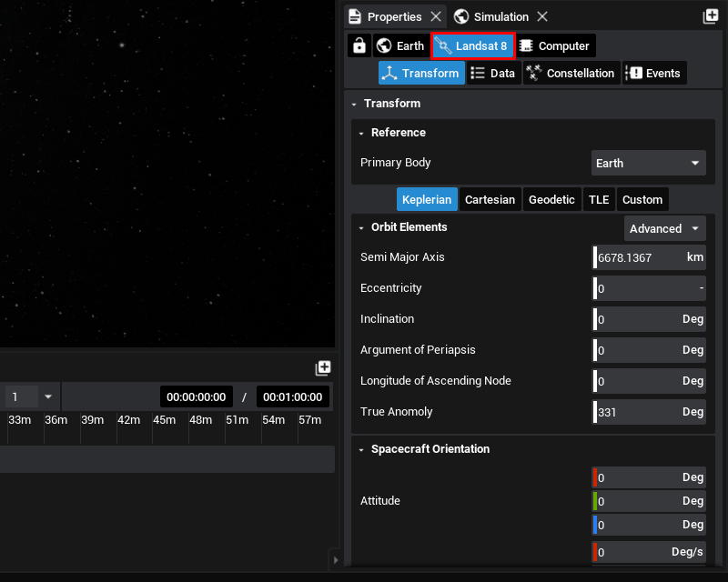Edit the red Deg/s rate field
Screen dimensions: 728x582
tap(649, 552)
